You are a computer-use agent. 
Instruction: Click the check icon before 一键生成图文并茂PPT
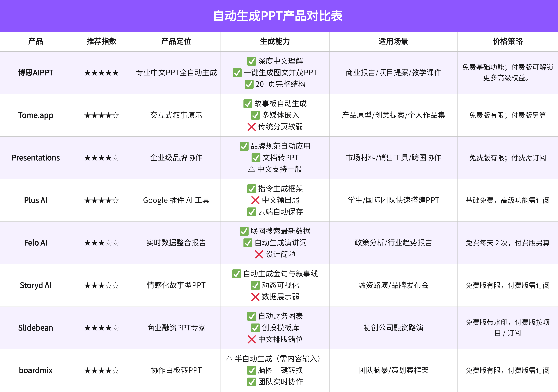click(x=237, y=73)
